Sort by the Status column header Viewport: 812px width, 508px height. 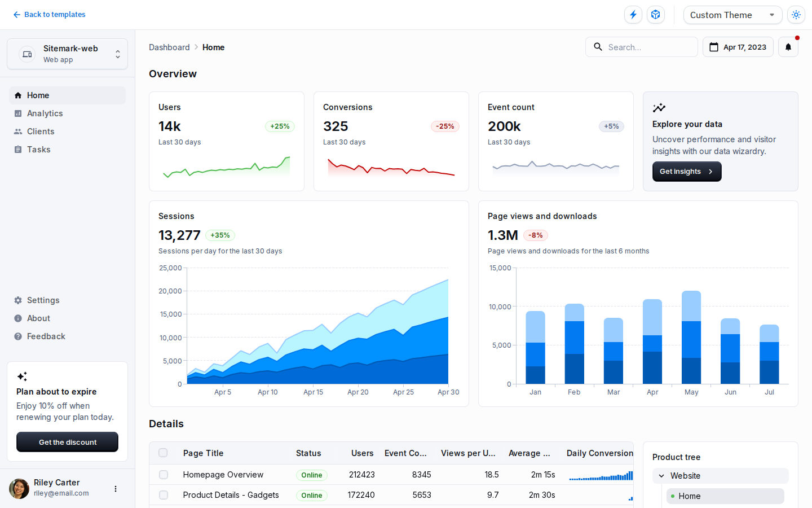click(308, 453)
